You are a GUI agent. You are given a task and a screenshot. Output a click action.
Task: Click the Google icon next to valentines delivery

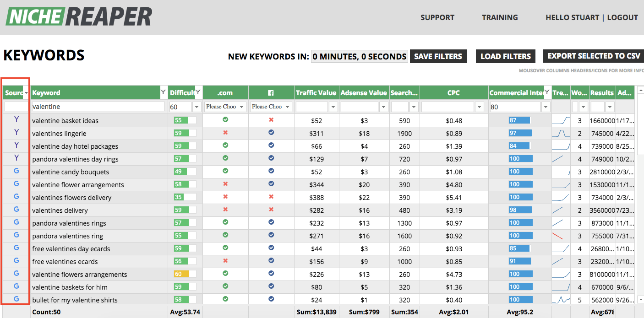(16, 209)
